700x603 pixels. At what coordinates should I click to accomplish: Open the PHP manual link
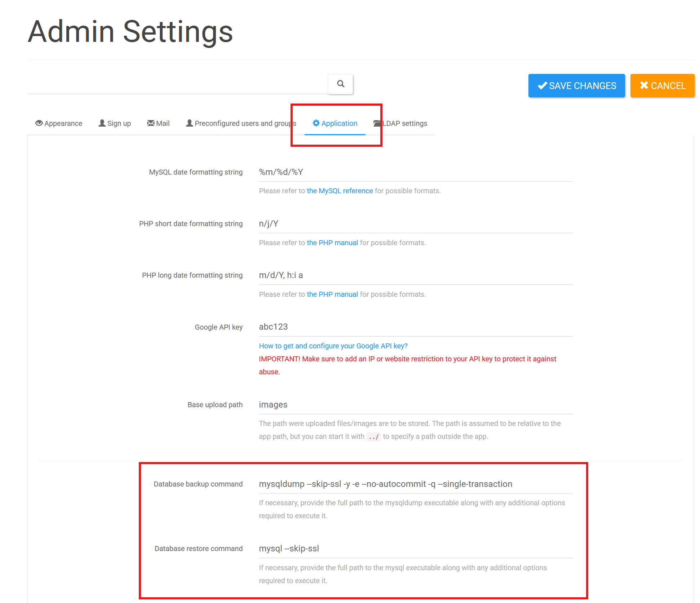pos(332,242)
